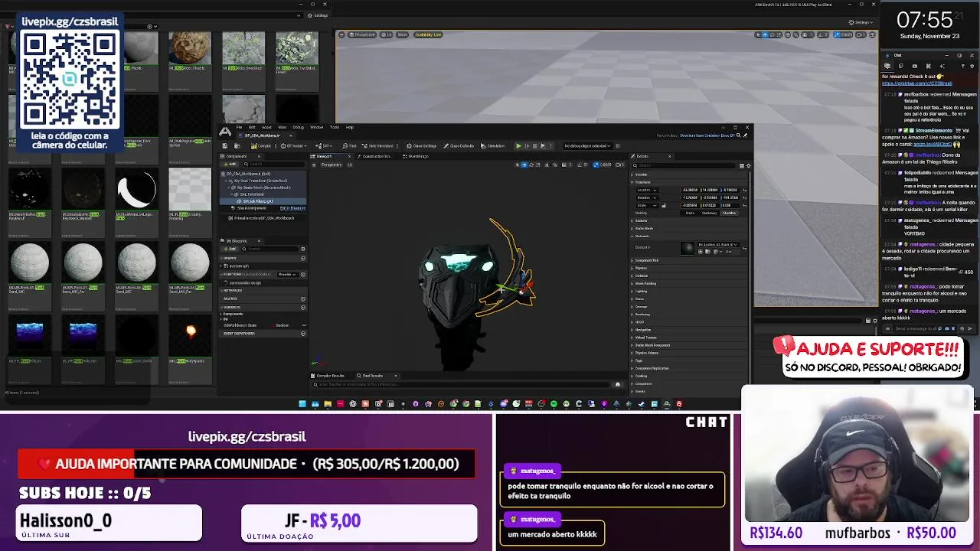The width and height of the screenshot is (980, 551).
Task: Switch to the Construction Script tab
Action: (376, 156)
